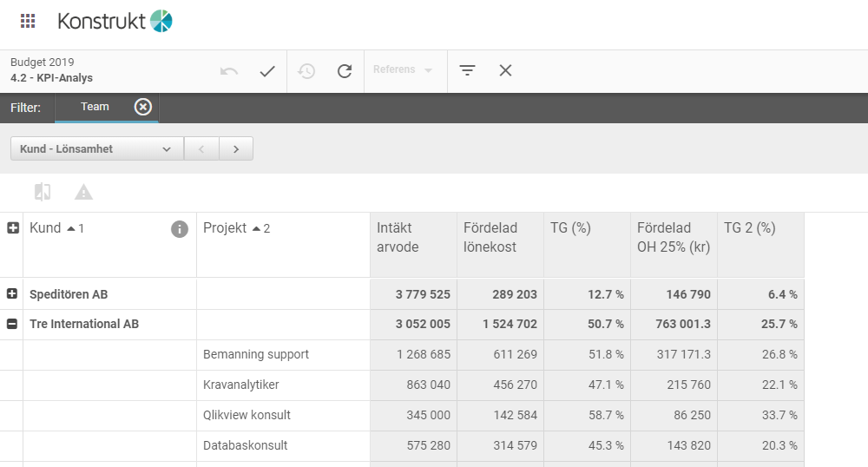Open the Referens dropdown

pos(403,69)
